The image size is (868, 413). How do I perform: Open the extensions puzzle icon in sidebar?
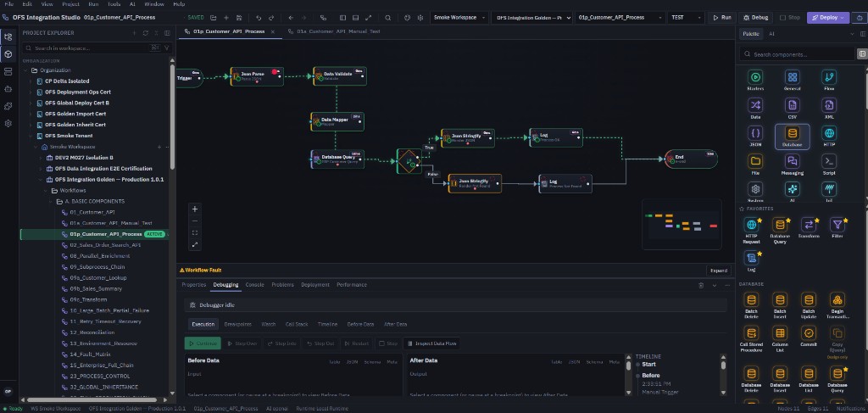(x=8, y=106)
